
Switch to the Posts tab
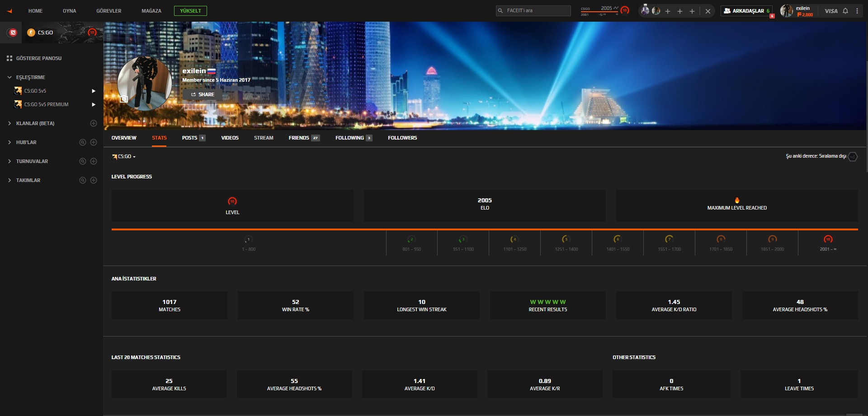pyautogui.click(x=193, y=138)
